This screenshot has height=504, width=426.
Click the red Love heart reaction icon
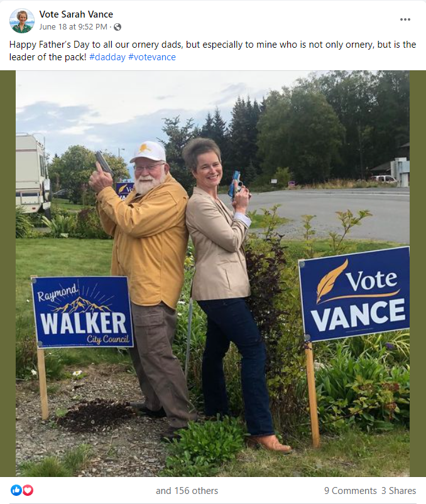tap(28, 490)
